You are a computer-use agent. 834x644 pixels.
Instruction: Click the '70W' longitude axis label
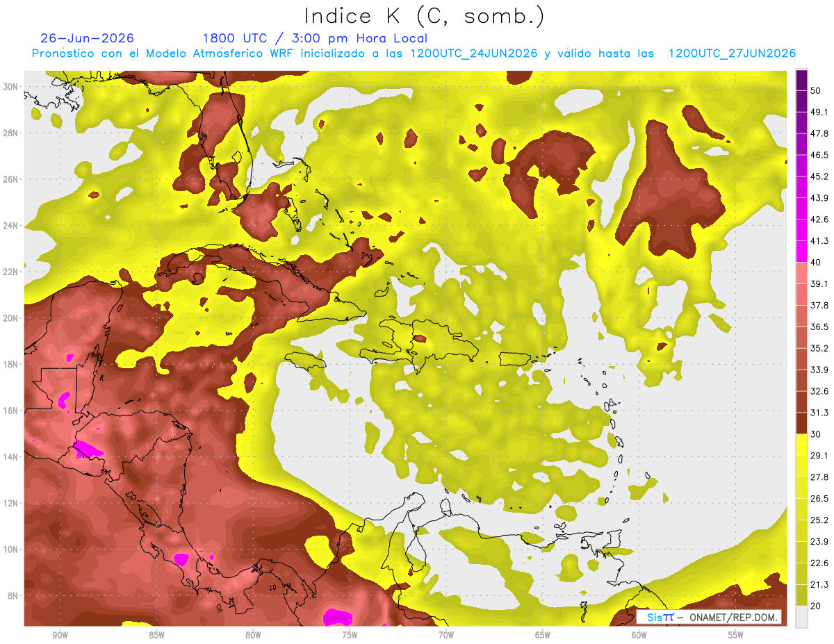(x=446, y=636)
